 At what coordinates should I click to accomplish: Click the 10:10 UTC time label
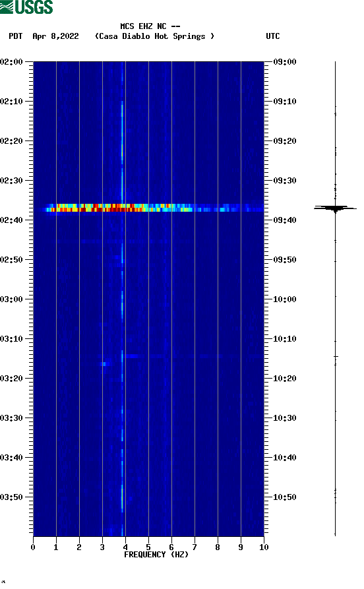pyautogui.click(x=285, y=339)
